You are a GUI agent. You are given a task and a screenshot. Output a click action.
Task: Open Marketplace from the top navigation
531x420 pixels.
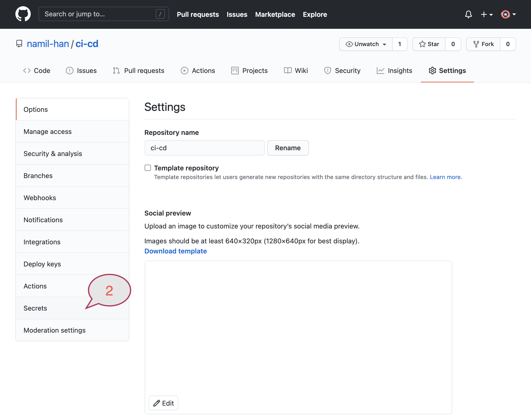coord(275,14)
